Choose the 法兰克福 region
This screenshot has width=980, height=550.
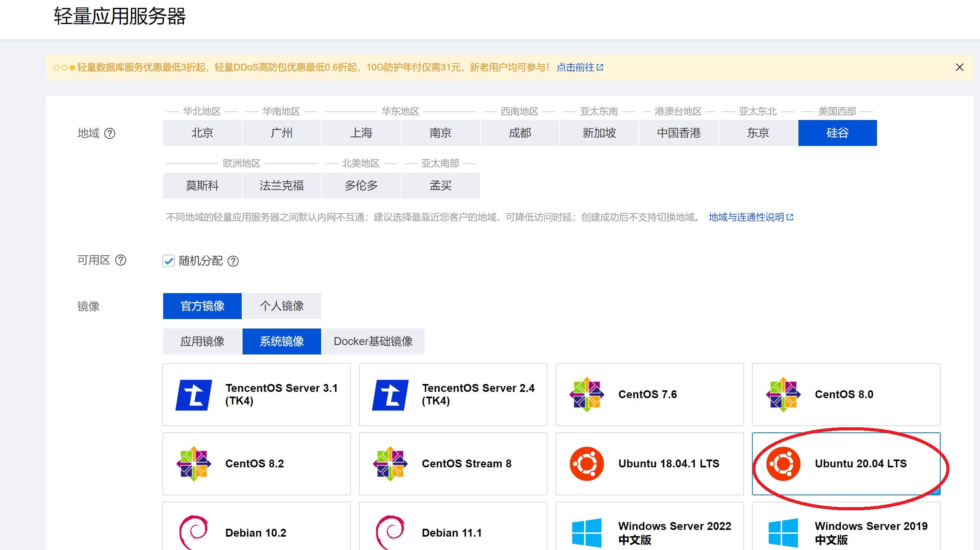281,186
